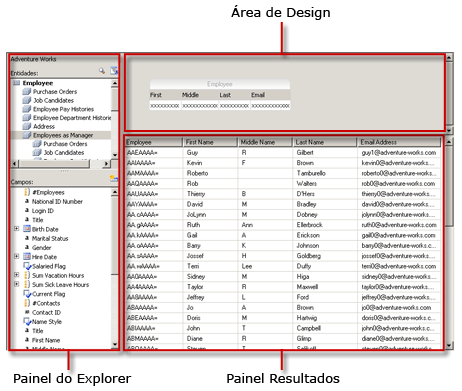Click the 'Tamburello' last name cell
The width and height of the screenshot is (462, 391).
[325, 173]
